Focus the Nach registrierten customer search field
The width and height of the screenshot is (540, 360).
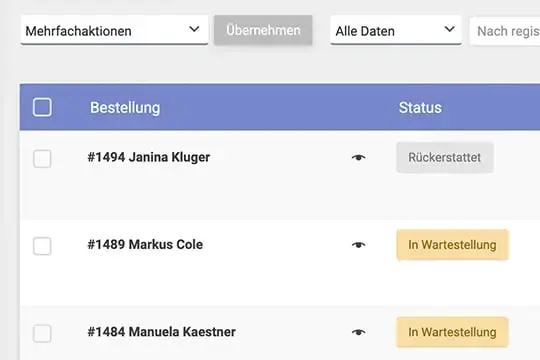505,31
